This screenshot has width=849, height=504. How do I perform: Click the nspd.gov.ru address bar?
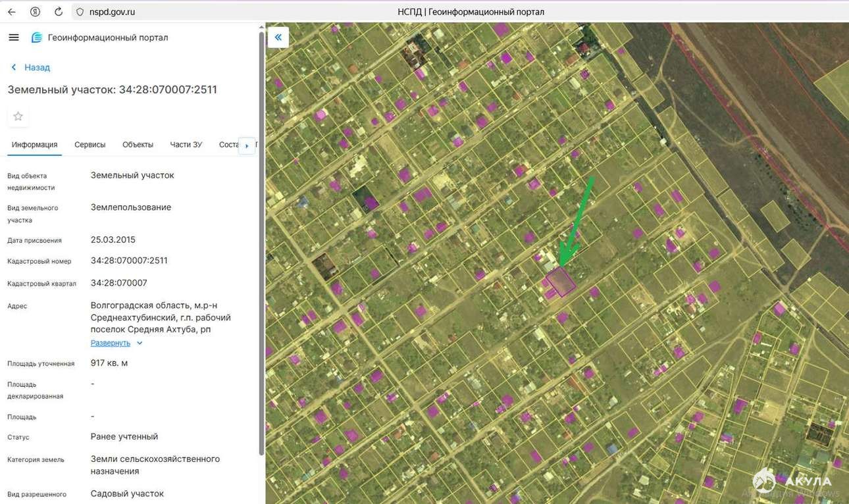[113, 12]
